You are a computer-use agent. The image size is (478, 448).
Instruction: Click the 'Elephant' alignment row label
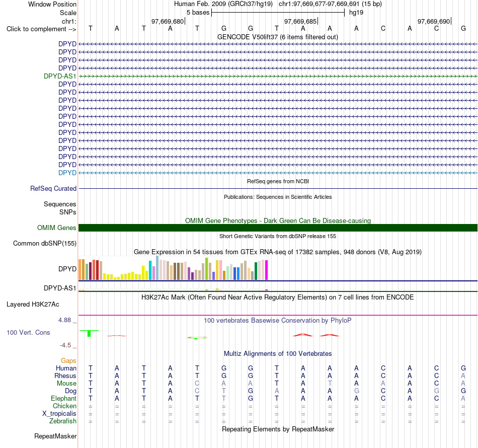[x=64, y=399]
